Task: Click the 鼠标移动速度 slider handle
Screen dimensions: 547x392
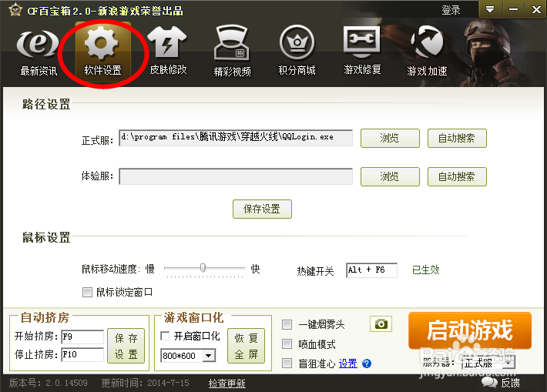Action: [x=203, y=268]
